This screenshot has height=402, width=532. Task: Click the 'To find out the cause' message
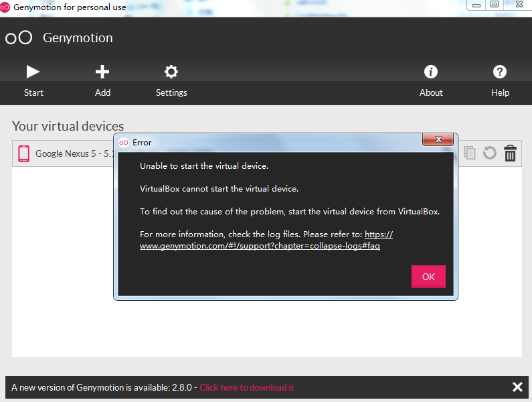click(x=290, y=211)
